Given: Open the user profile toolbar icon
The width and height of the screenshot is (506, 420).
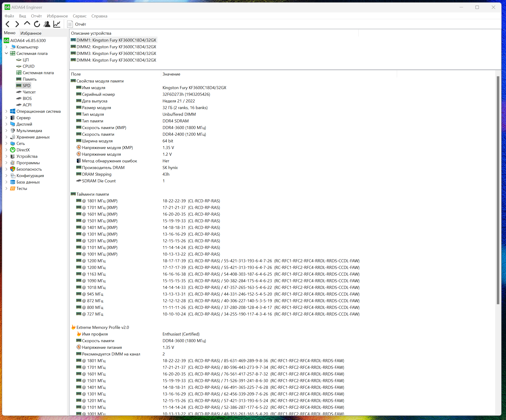Looking at the screenshot, I should [x=47, y=24].
